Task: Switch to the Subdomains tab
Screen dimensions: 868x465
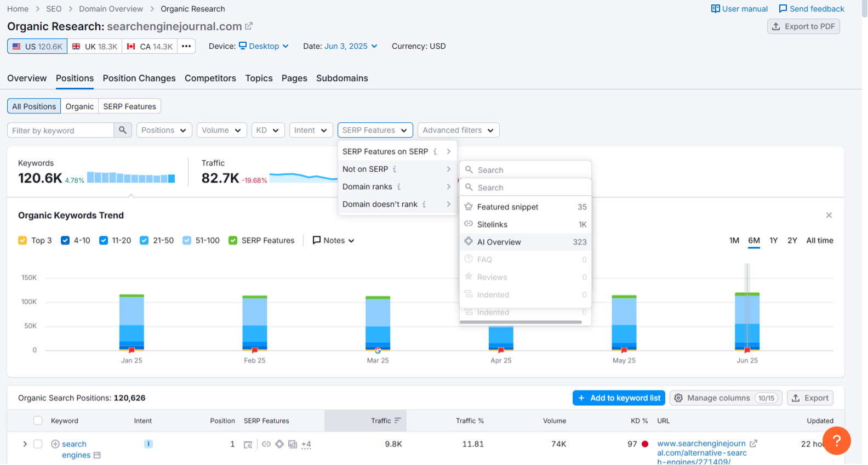Action: pos(342,78)
